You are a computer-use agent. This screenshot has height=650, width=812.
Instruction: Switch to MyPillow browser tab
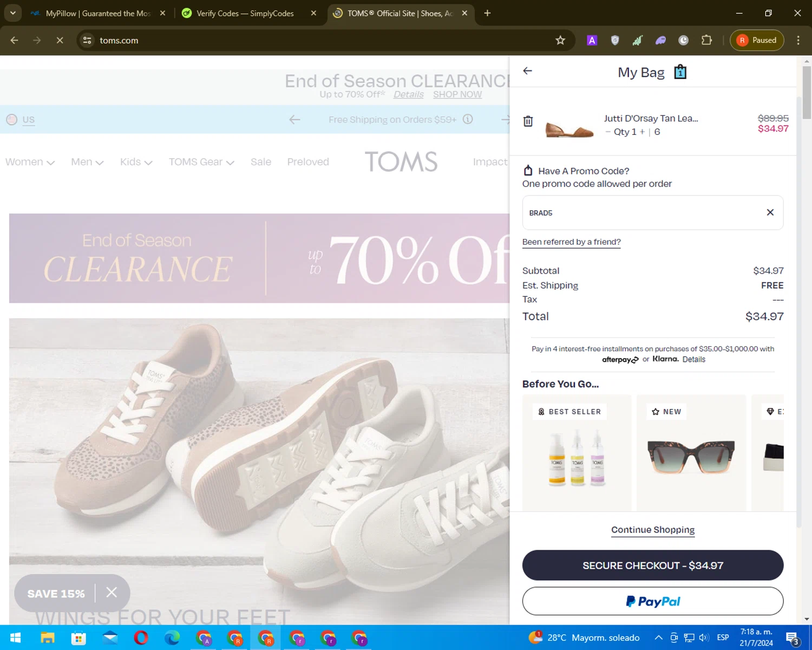click(97, 13)
